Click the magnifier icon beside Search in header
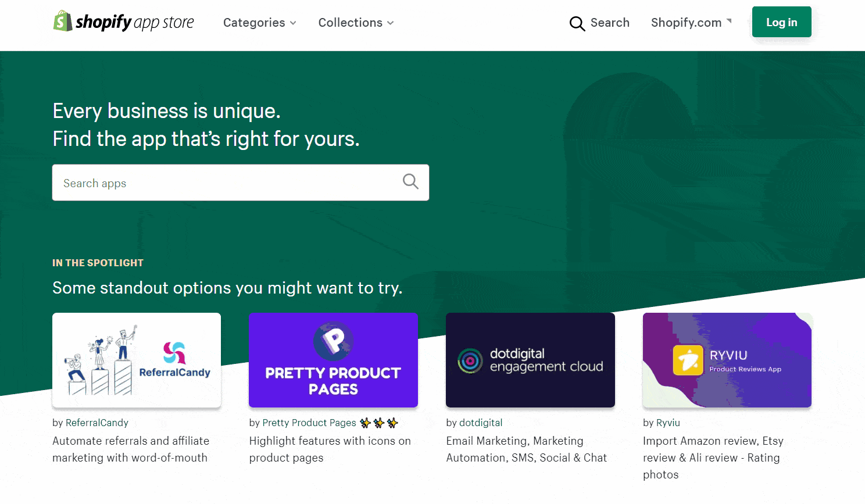 [577, 23]
